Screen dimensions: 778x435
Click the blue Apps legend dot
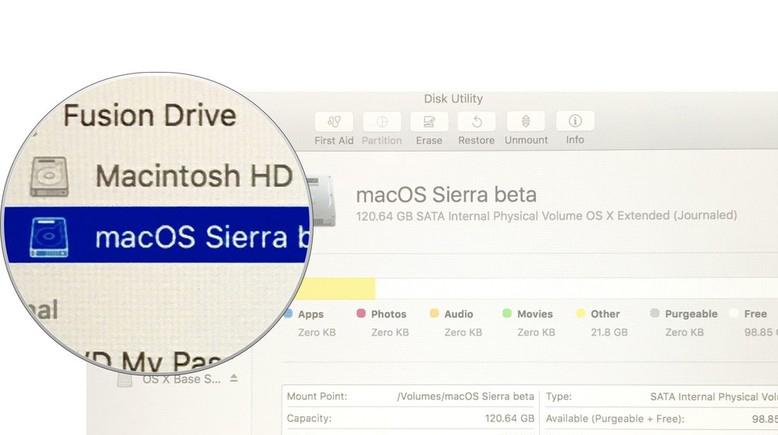[x=288, y=313]
